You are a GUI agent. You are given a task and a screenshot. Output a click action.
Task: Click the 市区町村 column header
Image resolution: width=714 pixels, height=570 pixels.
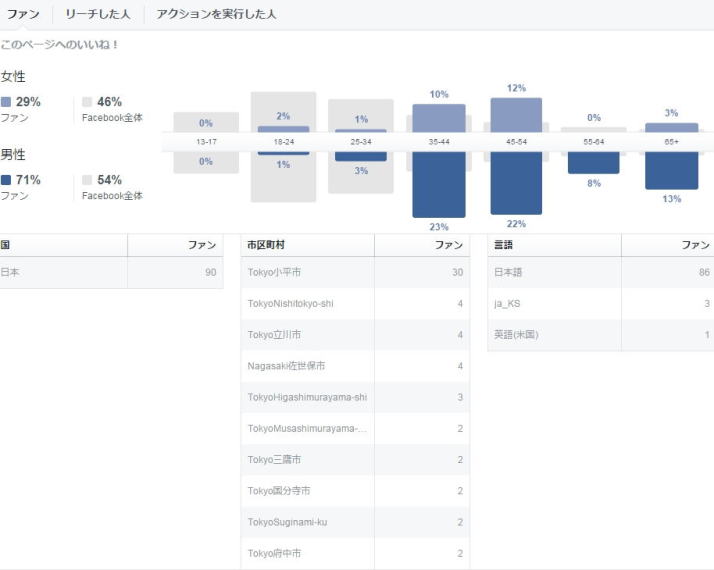pos(307,245)
